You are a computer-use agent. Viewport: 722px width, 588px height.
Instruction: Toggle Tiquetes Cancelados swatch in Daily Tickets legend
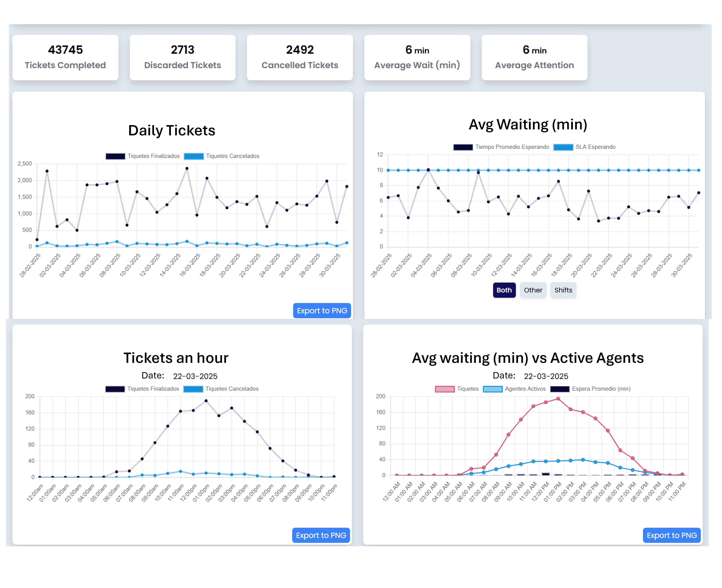193,156
